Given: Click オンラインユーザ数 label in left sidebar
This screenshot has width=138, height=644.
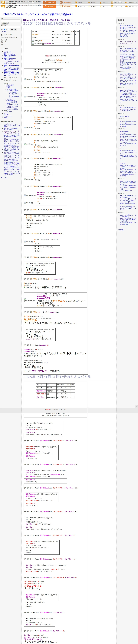Looking at the screenshot, I should [x=6, y=34].
